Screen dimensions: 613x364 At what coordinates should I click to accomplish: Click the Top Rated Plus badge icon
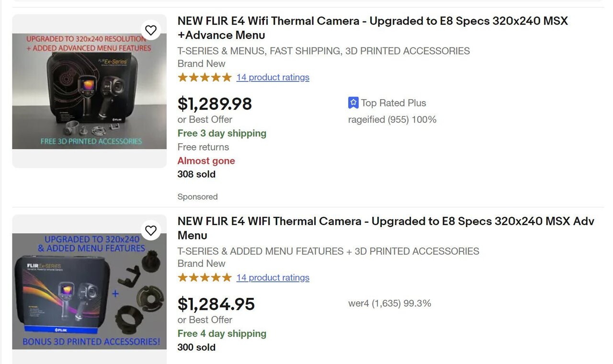353,102
